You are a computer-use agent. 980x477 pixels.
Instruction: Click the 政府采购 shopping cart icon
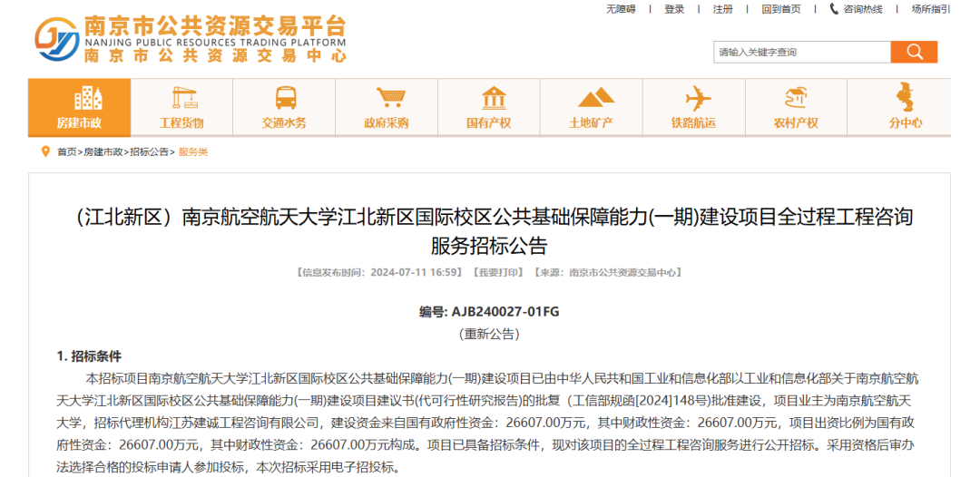pyautogui.click(x=390, y=98)
